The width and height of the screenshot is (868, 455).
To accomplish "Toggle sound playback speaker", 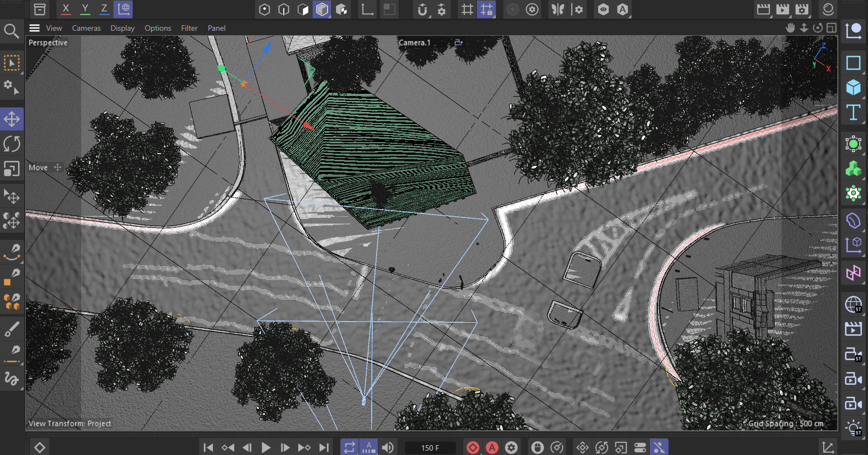I will (x=388, y=447).
